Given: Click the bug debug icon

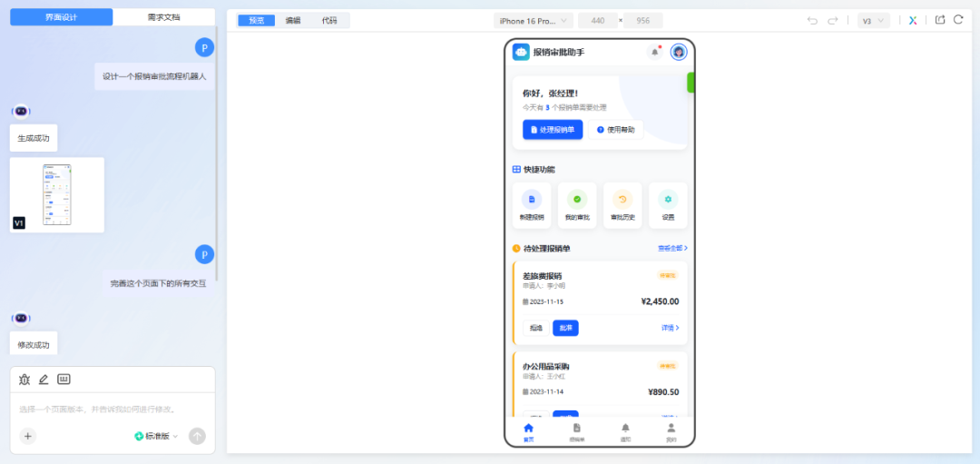Looking at the screenshot, I should click(24, 379).
